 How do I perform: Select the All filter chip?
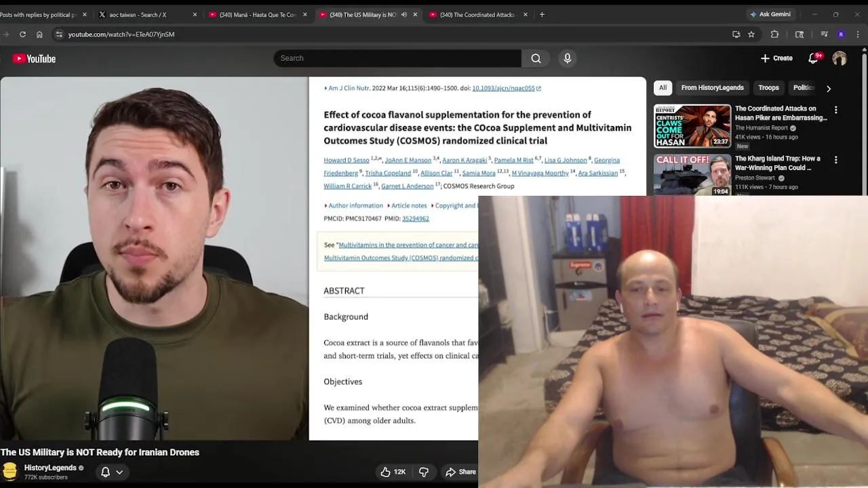pyautogui.click(x=663, y=87)
